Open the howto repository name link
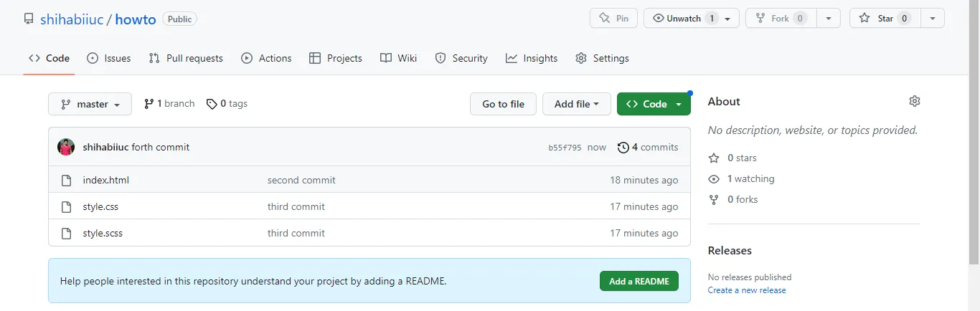980x311 pixels. tap(136, 19)
